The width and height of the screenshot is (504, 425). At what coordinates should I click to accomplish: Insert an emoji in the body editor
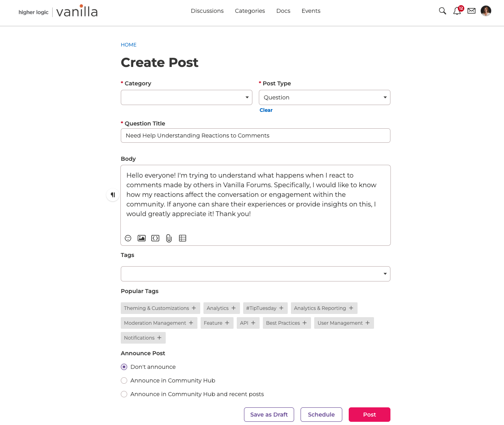coord(128,238)
